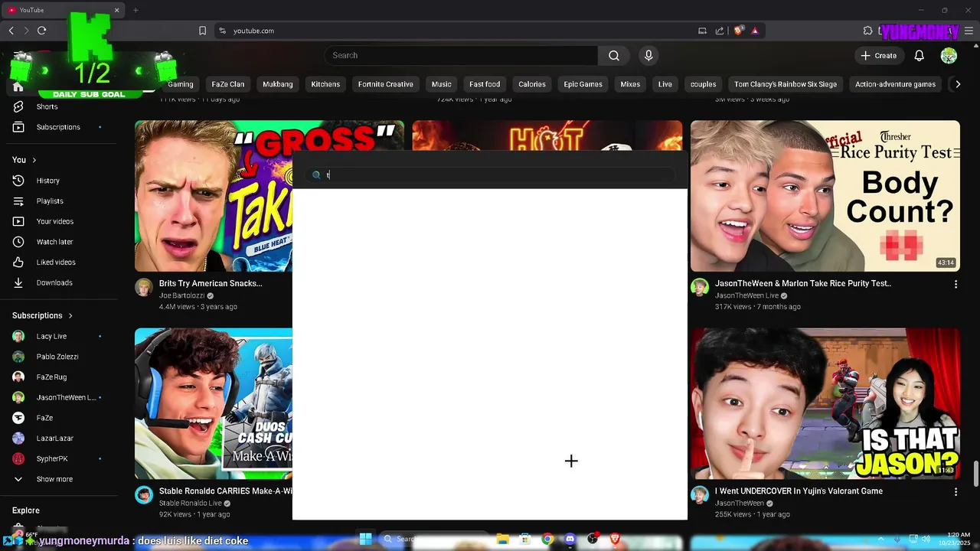Open new tab with plus button
Image resolution: width=980 pixels, height=551 pixels.
(x=136, y=10)
